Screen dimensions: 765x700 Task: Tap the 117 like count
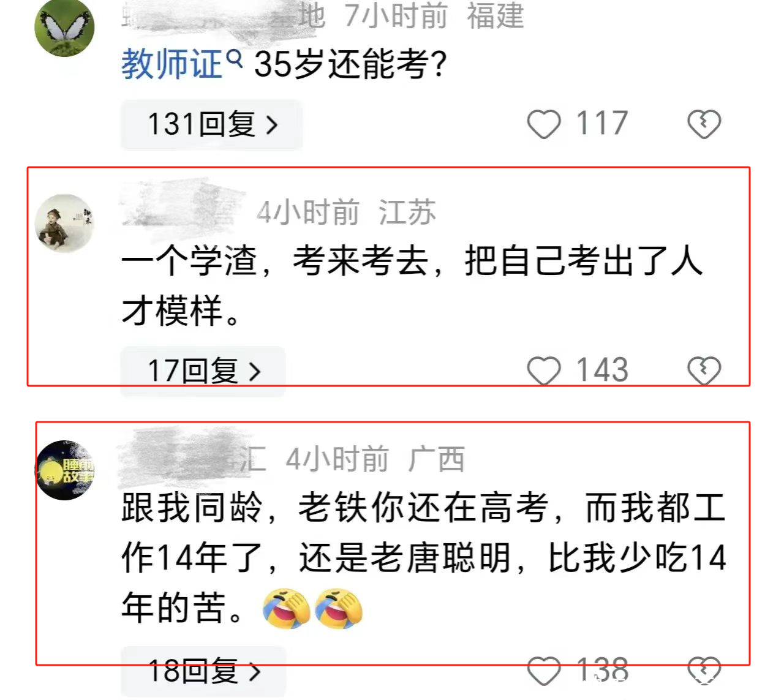tap(602, 124)
